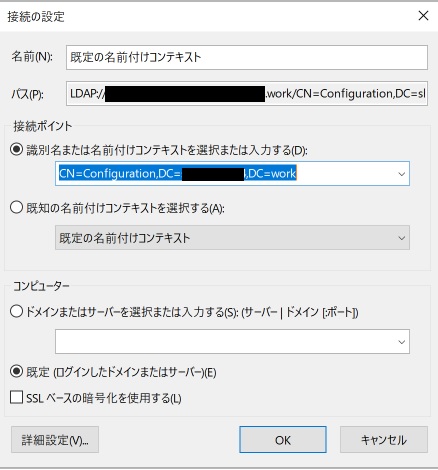This screenshot has width=438, height=470.
Task: Expand the server/domain combo box arrow
Action: (402, 342)
